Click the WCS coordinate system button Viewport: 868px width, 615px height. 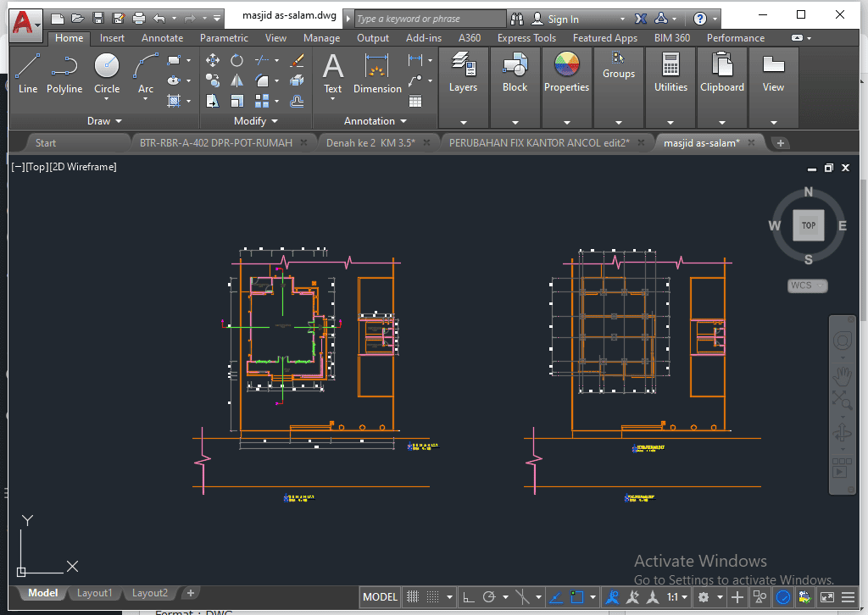pos(807,285)
